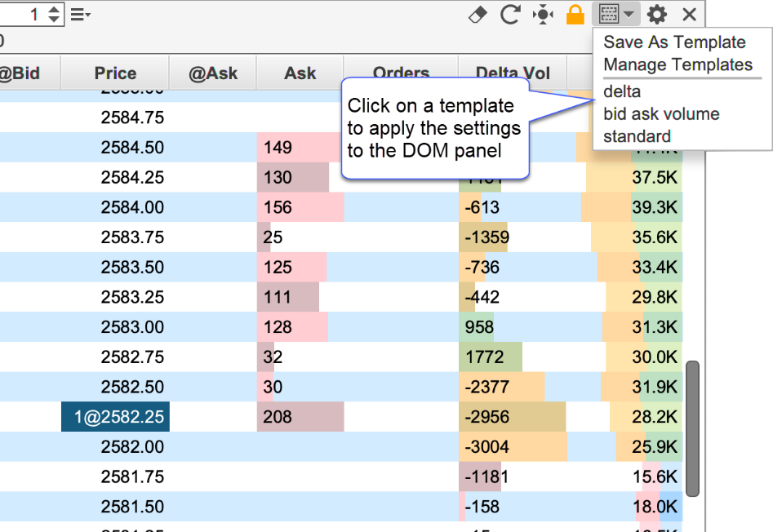Close the DOM panel with X

689,15
